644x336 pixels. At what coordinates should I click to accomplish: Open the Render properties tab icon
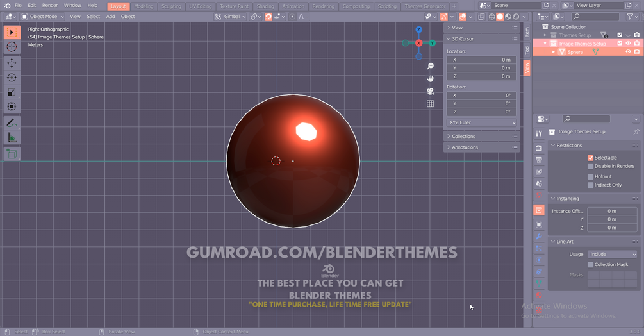(539, 148)
